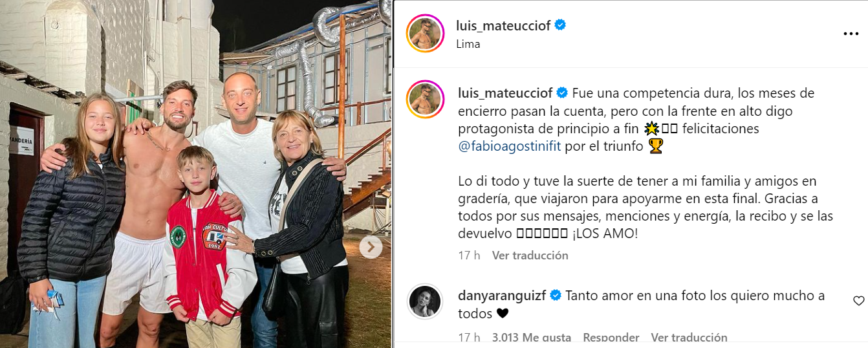The height and width of the screenshot is (348, 868).
Task: Translate danyaranguizf's comment
Action: [x=689, y=338]
